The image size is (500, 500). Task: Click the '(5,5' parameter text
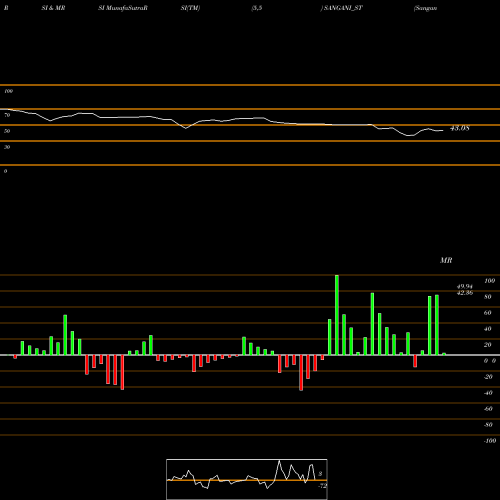click(257, 8)
